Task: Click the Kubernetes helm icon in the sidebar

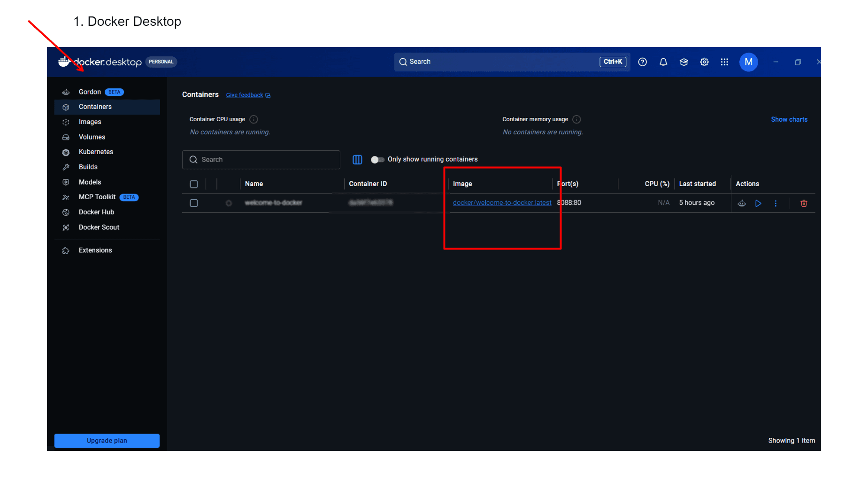Action: (x=66, y=152)
